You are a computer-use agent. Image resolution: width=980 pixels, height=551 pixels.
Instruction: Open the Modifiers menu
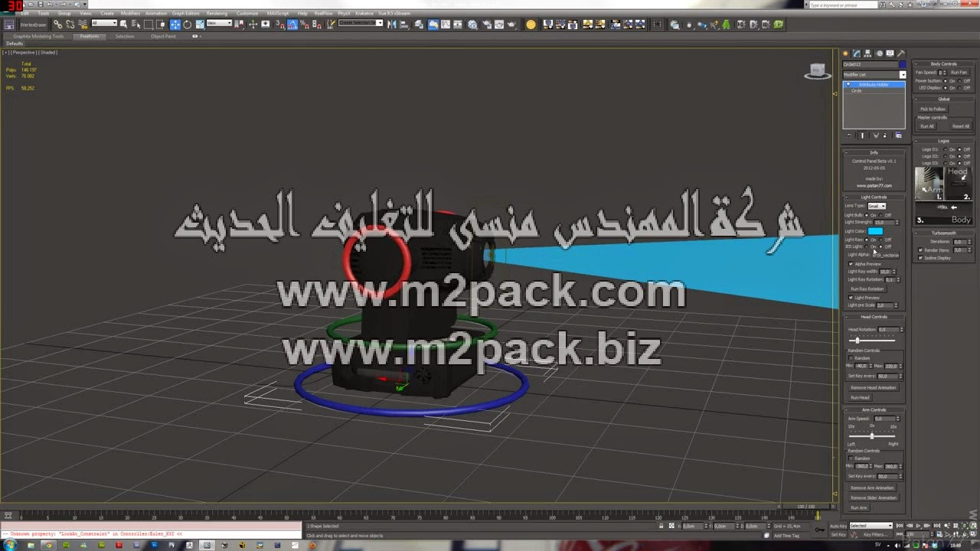[x=130, y=13]
